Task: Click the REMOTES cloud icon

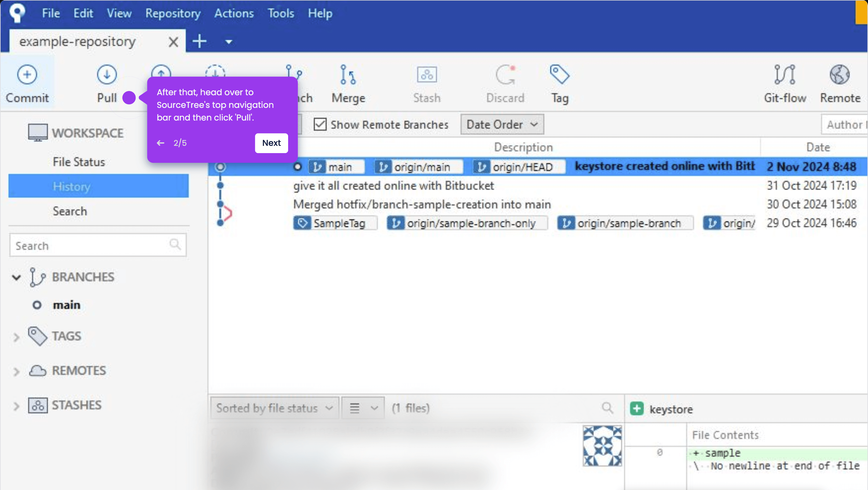Action: point(37,371)
